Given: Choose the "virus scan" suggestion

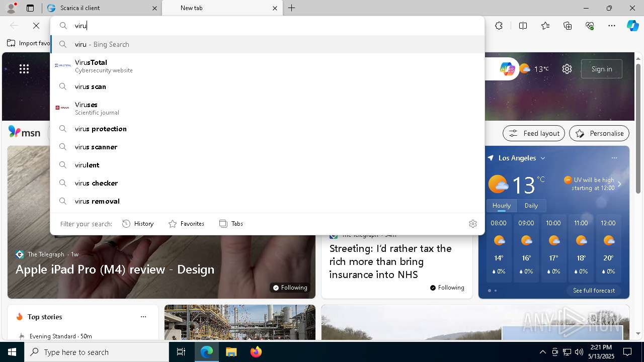Looking at the screenshot, I should click(267, 86).
